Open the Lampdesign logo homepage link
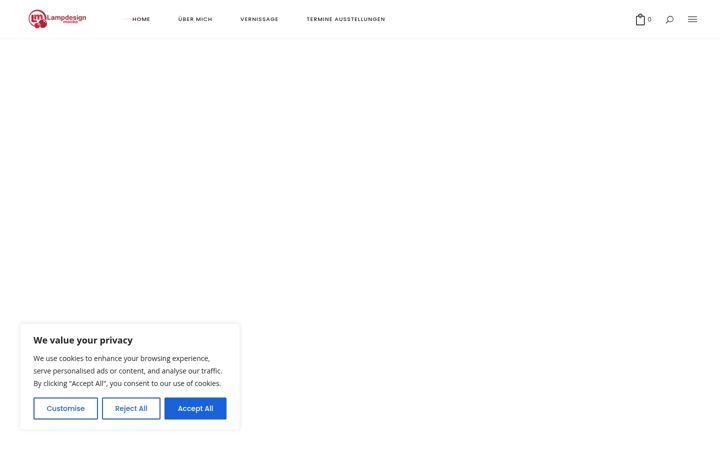Screen dimensions: 720x450 (x=57, y=19)
